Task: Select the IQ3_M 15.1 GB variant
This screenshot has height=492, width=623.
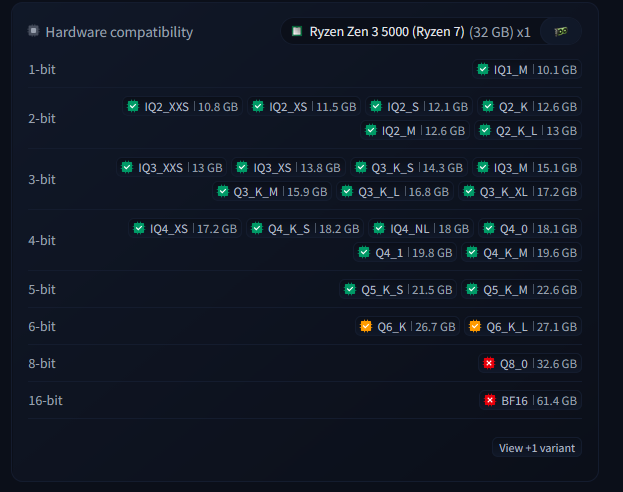Action: 527,167
